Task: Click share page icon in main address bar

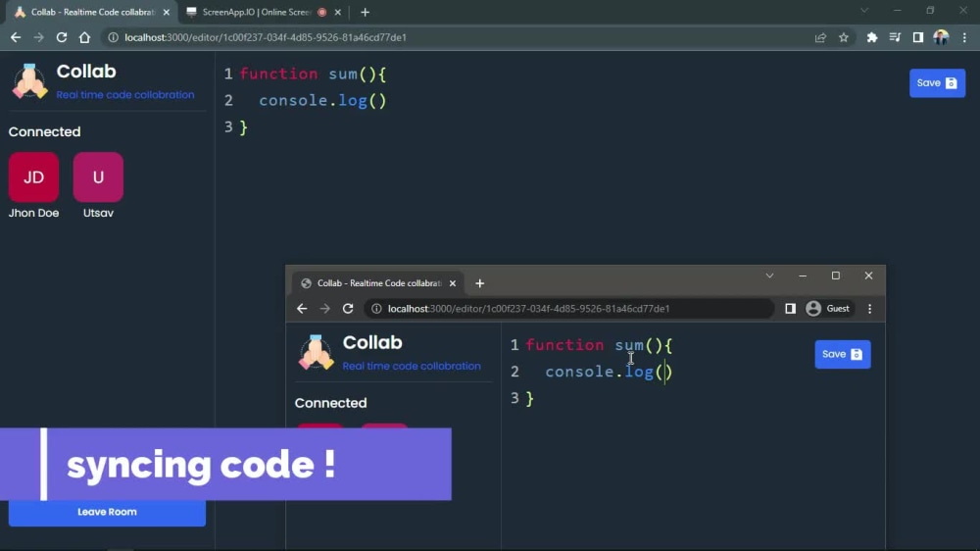Action: point(820,37)
